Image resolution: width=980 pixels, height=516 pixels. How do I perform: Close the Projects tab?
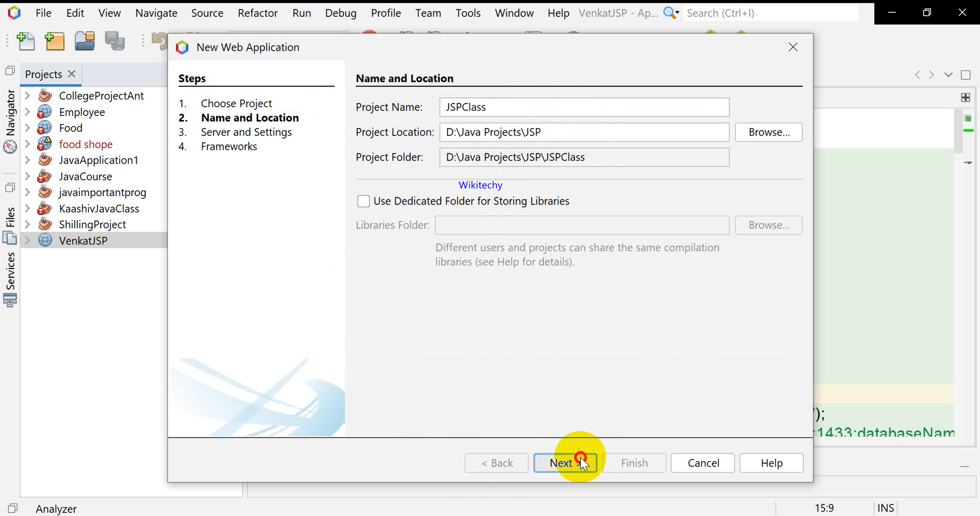72,74
